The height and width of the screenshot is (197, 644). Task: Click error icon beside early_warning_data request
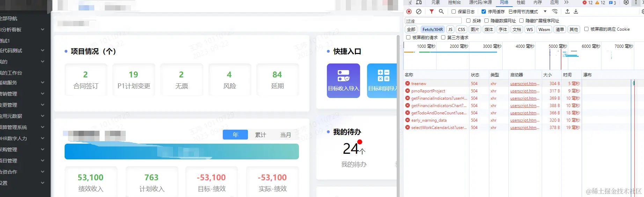click(408, 120)
